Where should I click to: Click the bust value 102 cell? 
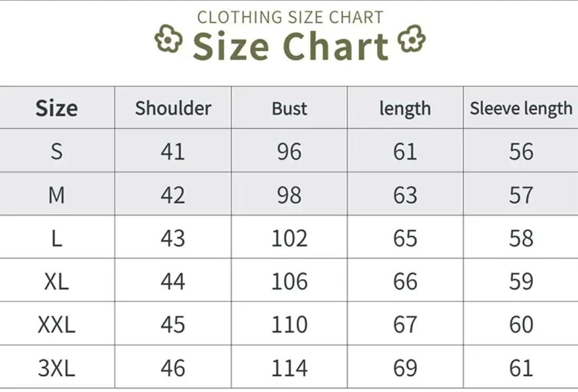coord(290,238)
